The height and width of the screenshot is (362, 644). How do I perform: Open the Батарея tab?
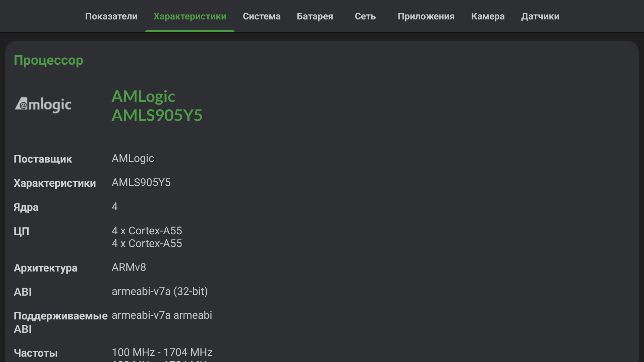click(315, 16)
